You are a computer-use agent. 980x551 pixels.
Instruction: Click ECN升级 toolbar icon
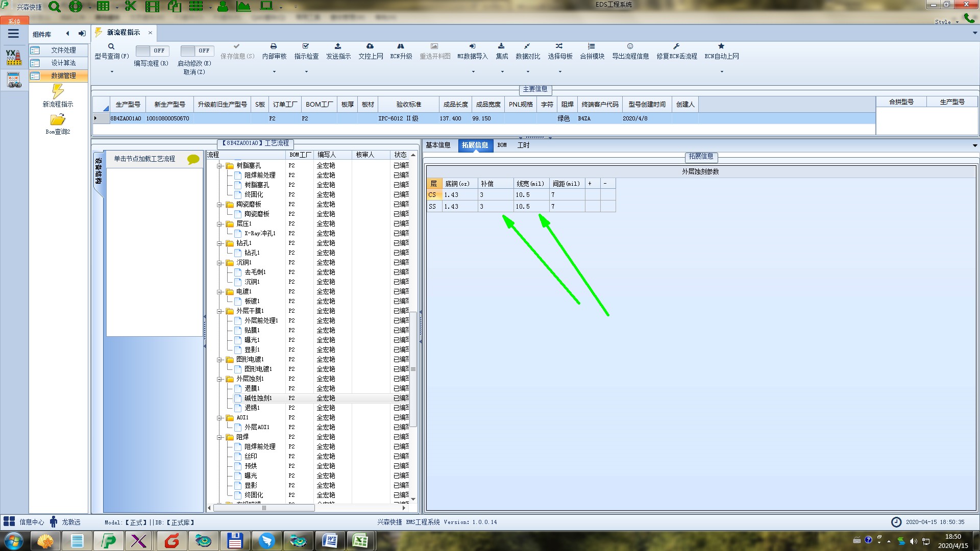[401, 46]
